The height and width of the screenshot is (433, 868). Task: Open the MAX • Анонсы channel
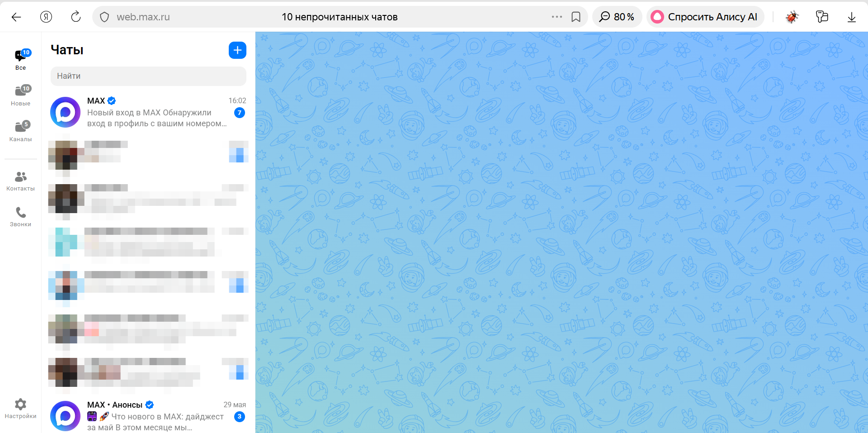point(148,415)
